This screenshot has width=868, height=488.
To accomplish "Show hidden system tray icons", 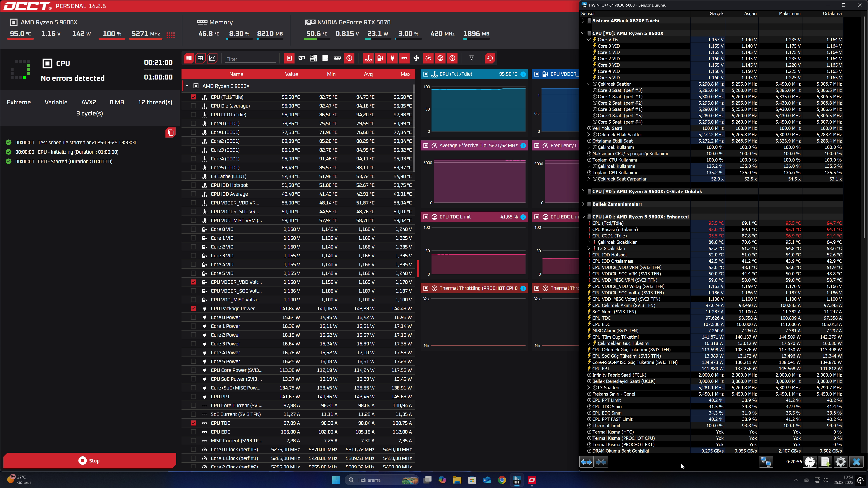I will (796, 480).
